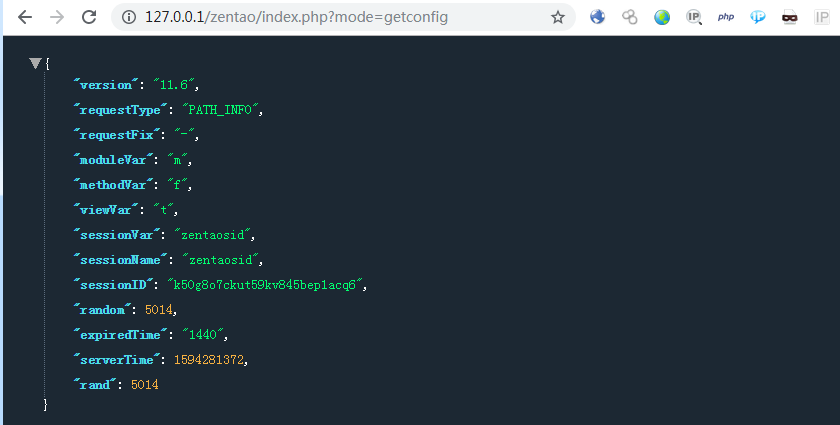The height and width of the screenshot is (425, 840).
Task: Open the php extension icon
Action: 726,17
